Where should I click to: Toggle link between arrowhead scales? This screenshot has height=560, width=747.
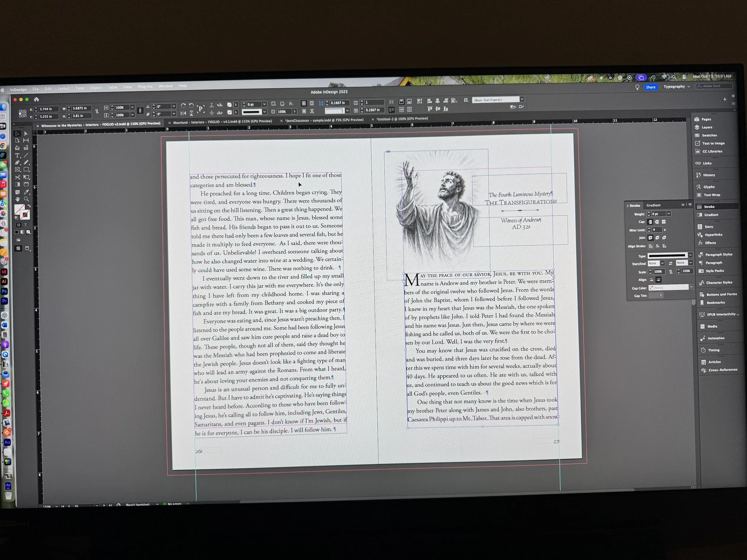click(x=671, y=271)
